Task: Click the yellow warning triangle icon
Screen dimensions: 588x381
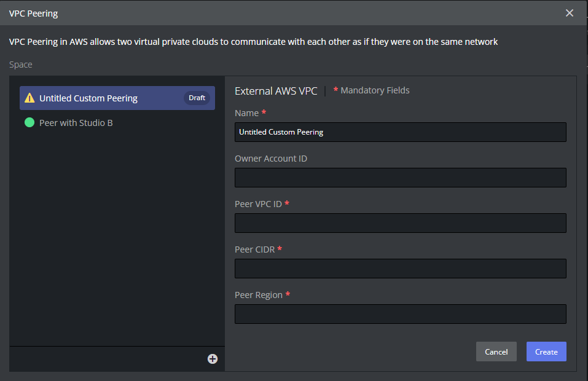Action: click(29, 98)
